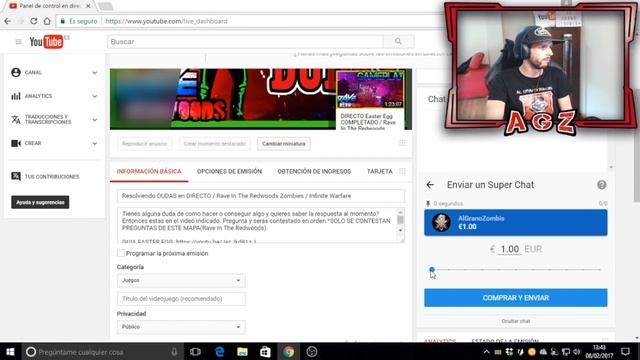
Task: Click the grid icon beside the Tarjeta tab
Action: tap(402, 171)
